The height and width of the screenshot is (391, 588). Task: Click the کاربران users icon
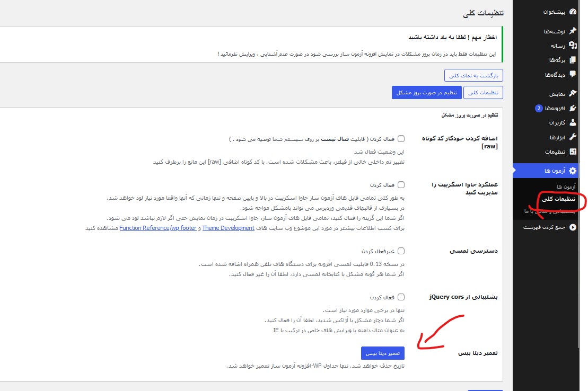[573, 123]
